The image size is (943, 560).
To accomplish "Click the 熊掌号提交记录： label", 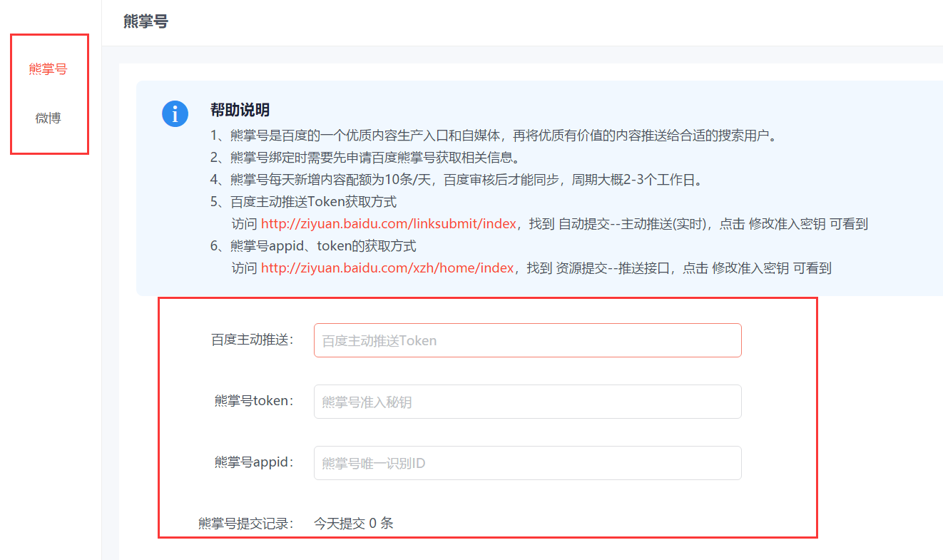I will [246, 524].
